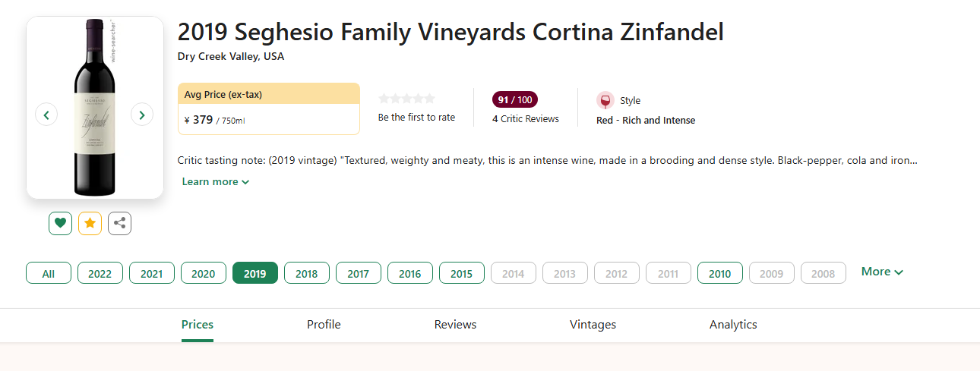This screenshot has height=371, width=980.
Task: Click the yellow star icon
Action: (90, 223)
